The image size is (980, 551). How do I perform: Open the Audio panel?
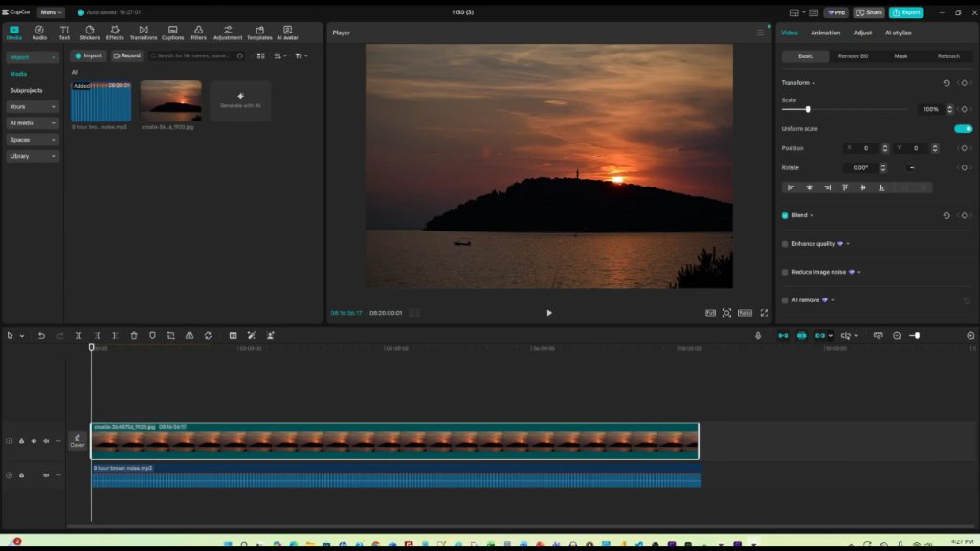coord(39,33)
